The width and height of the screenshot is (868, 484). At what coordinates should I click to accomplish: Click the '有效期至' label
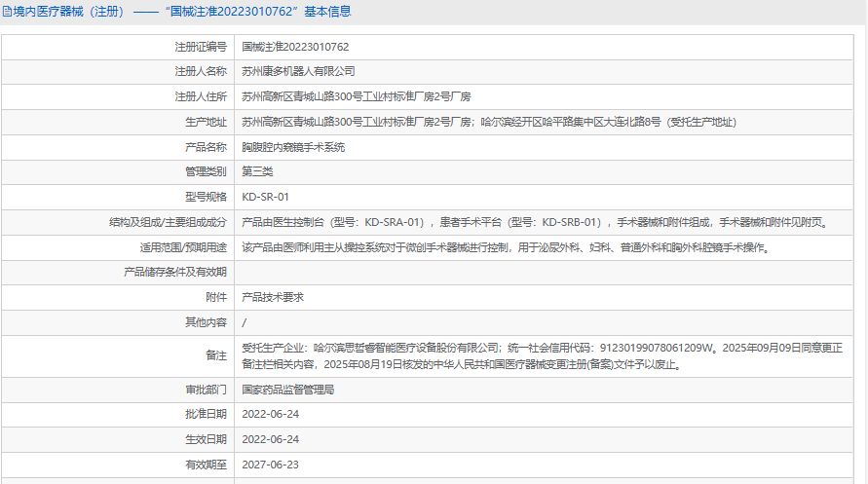206,465
